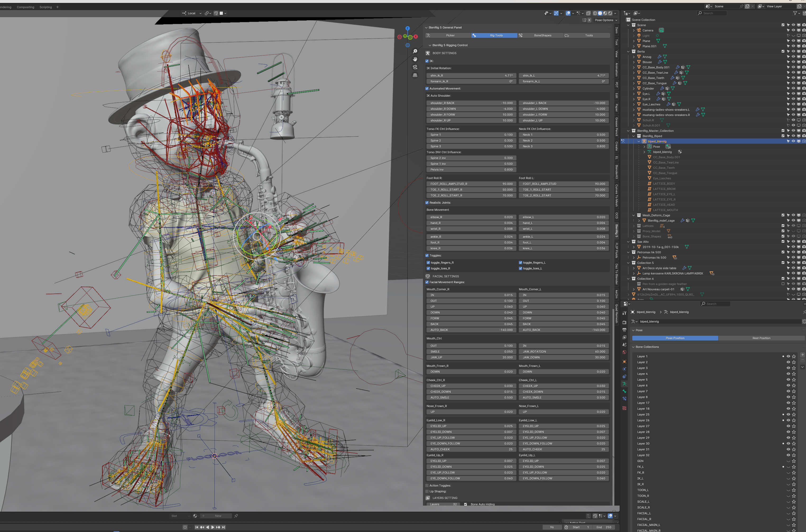Viewport: 806px width, 532px height.
Task: Hide Layer 3 bone collection
Action: 788,368
